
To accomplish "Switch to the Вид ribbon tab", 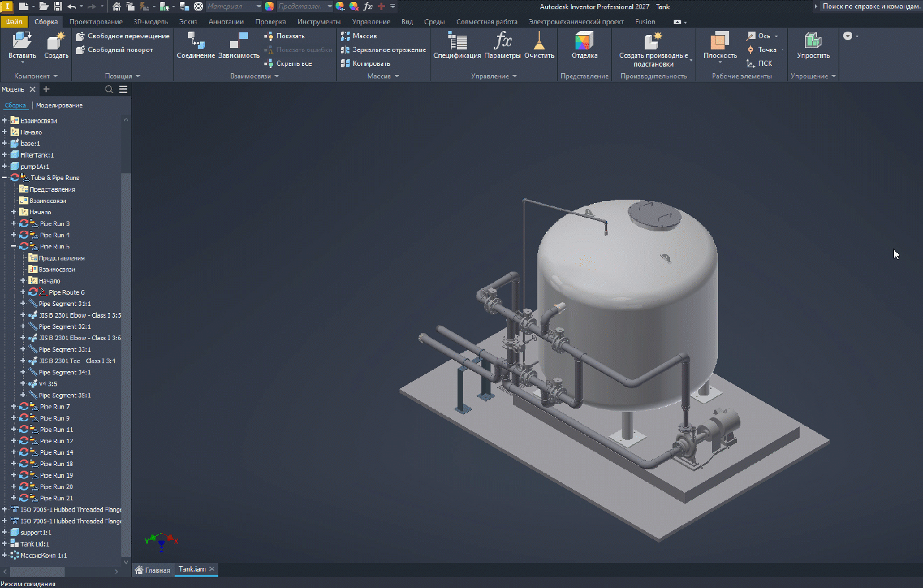I will (407, 22).
